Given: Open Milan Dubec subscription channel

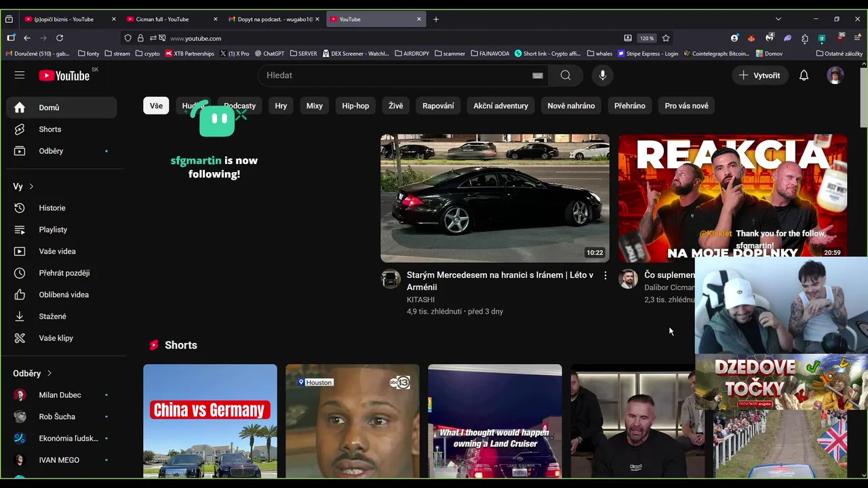Looking at the screenshot, I should (x=62, y=394).
